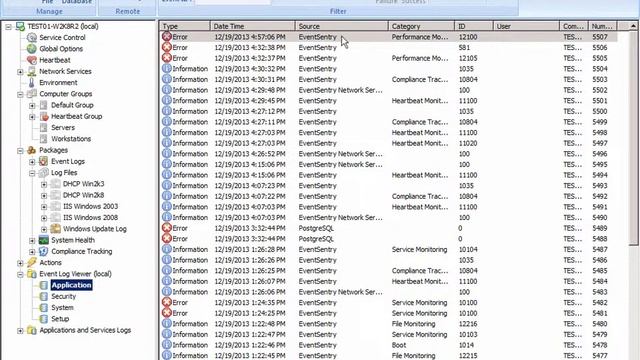Image resolution: width=640 pixels, height=360 pixels.
Task: Select File Monitoring event 12216
Action: click(388, 324)
